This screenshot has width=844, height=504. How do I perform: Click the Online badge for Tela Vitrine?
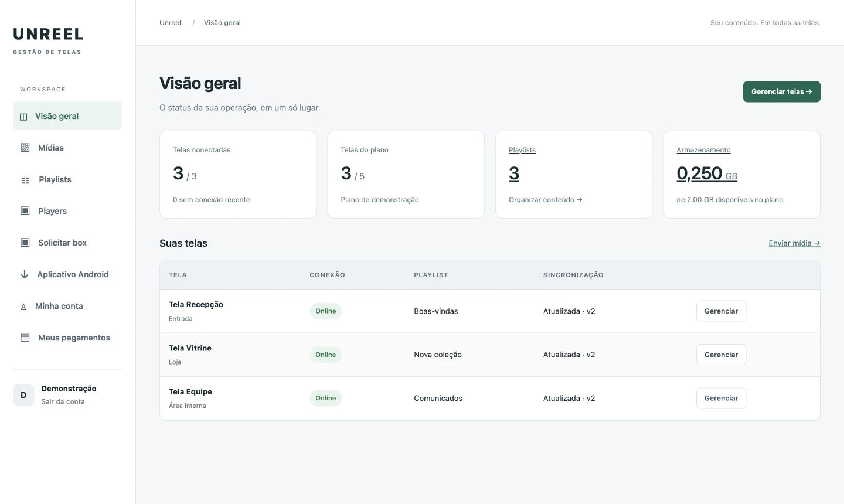point(325,355)
